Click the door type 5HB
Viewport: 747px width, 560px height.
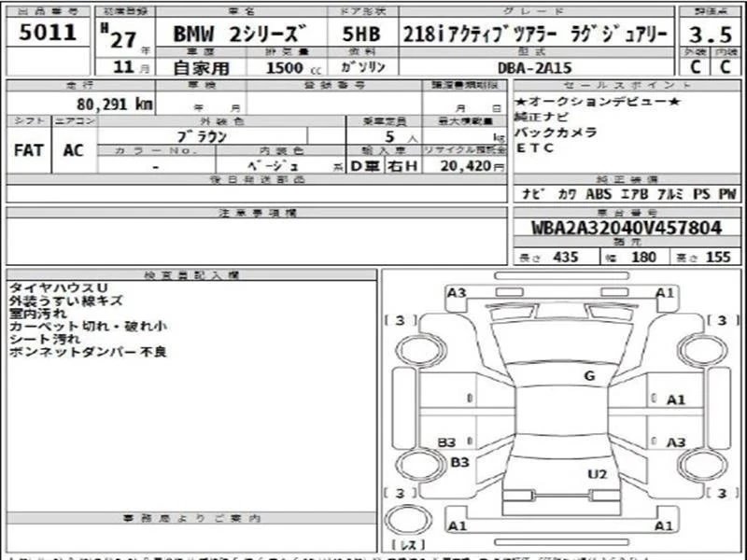362,34
